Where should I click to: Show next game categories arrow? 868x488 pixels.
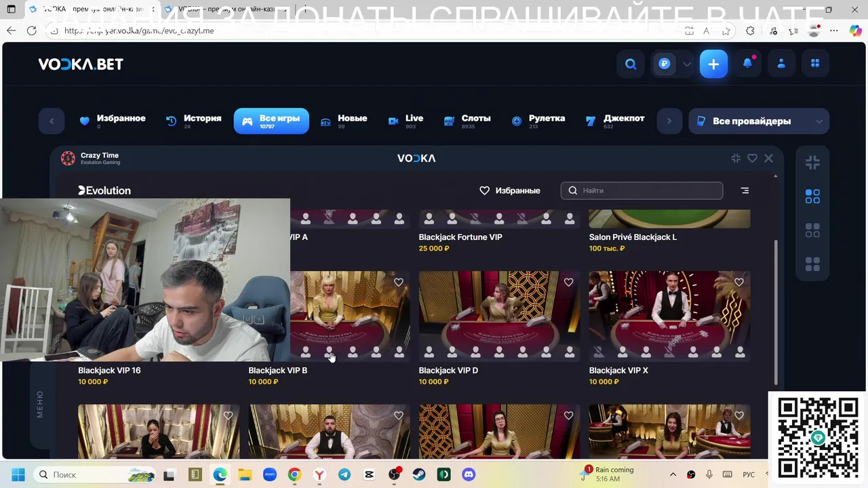coord(669,121)
